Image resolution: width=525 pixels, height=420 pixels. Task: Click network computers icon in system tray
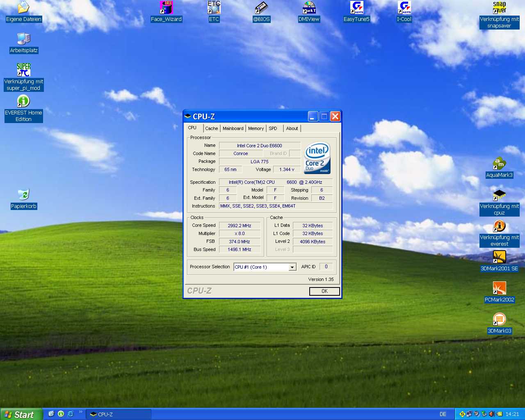(x=469, y=414)
